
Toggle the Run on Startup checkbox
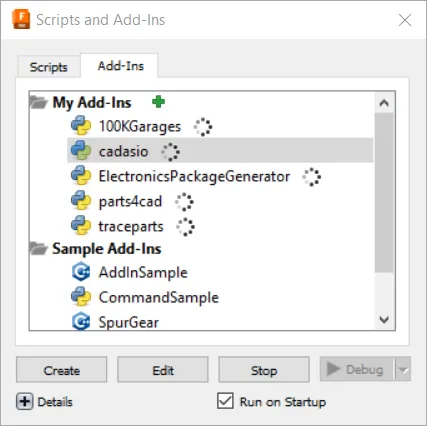(x=225, y=401)
